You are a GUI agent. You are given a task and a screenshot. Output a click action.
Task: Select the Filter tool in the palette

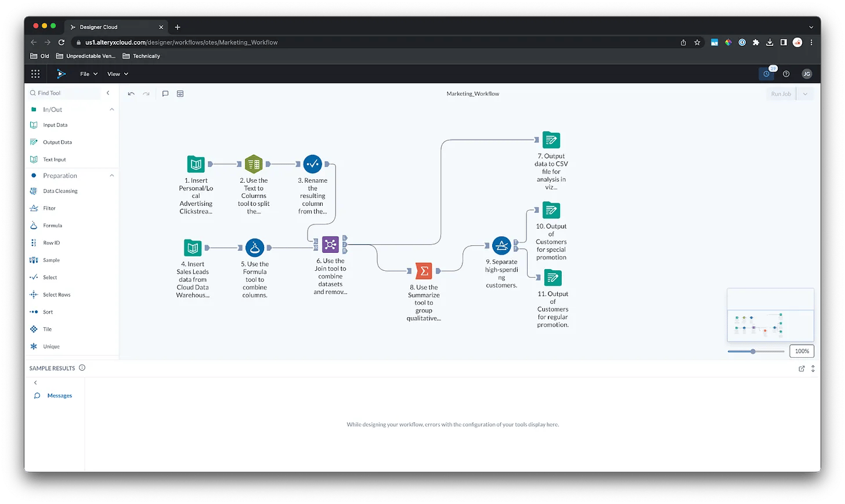pos(49,208)
